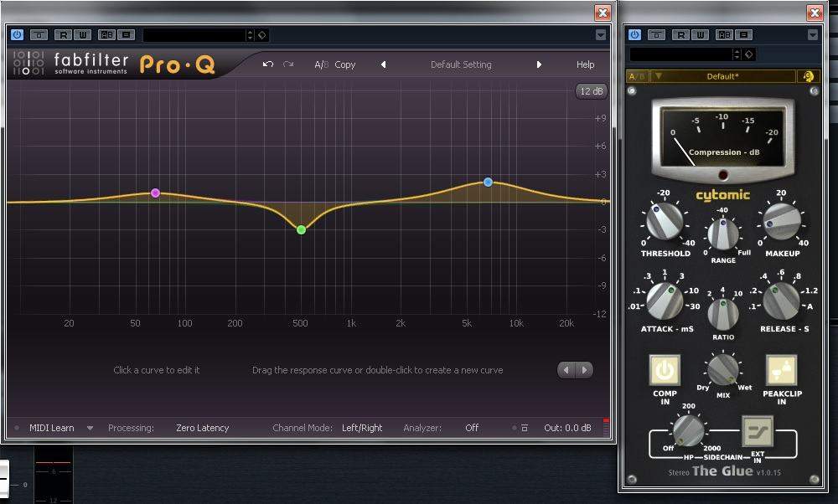Click the output options icon beside Out level
Image resolution: width=838 pixels, height=504 pixels.
(525, 428)
